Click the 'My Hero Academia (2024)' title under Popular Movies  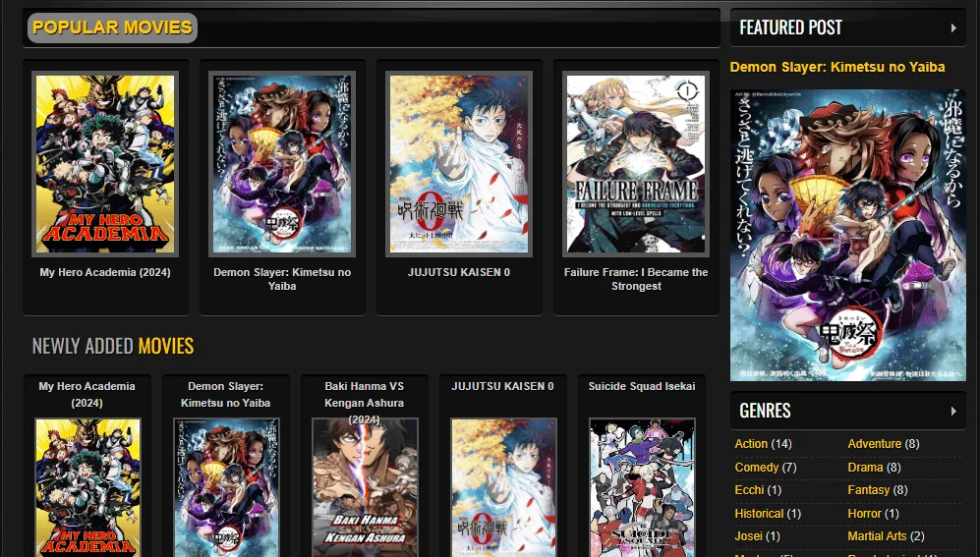tap(105, 272)
